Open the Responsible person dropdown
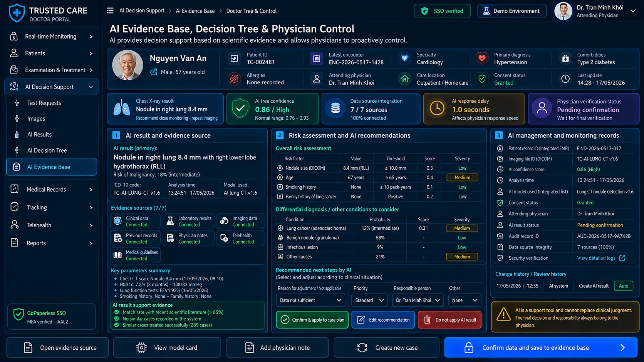Viewport: 644px width, 362px height. (418, 300)
